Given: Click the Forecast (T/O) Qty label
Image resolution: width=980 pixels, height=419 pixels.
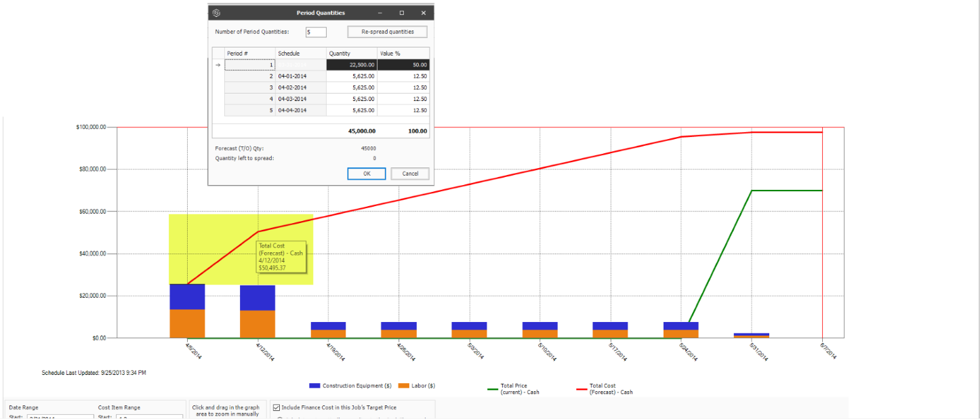Looking at the screenshot, I should [239, 148].
